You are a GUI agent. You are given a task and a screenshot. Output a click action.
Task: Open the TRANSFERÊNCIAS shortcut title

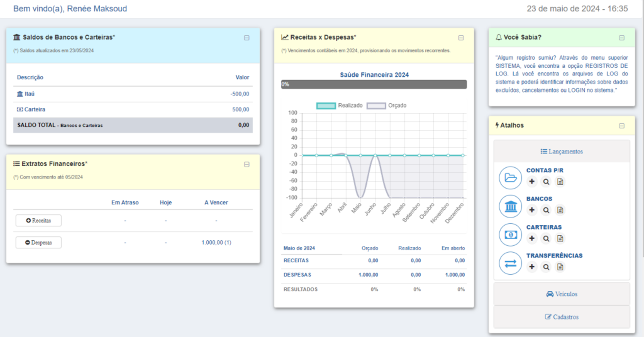point(555,255)
